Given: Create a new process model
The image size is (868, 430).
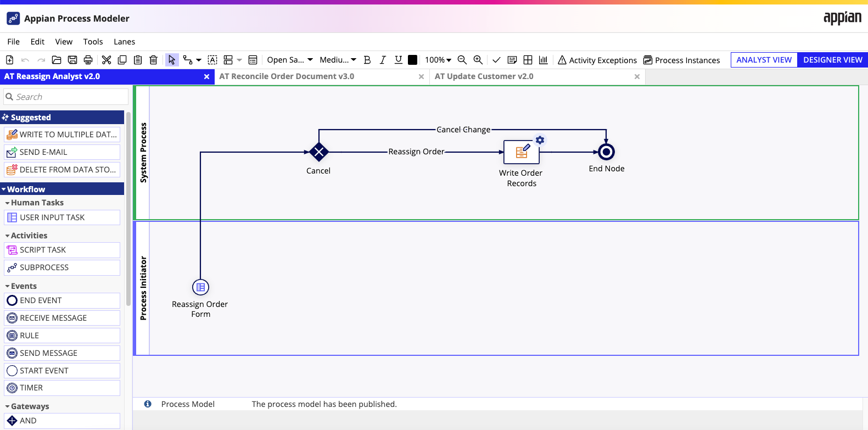Looking at the screenshot, I should pos(9,60).
